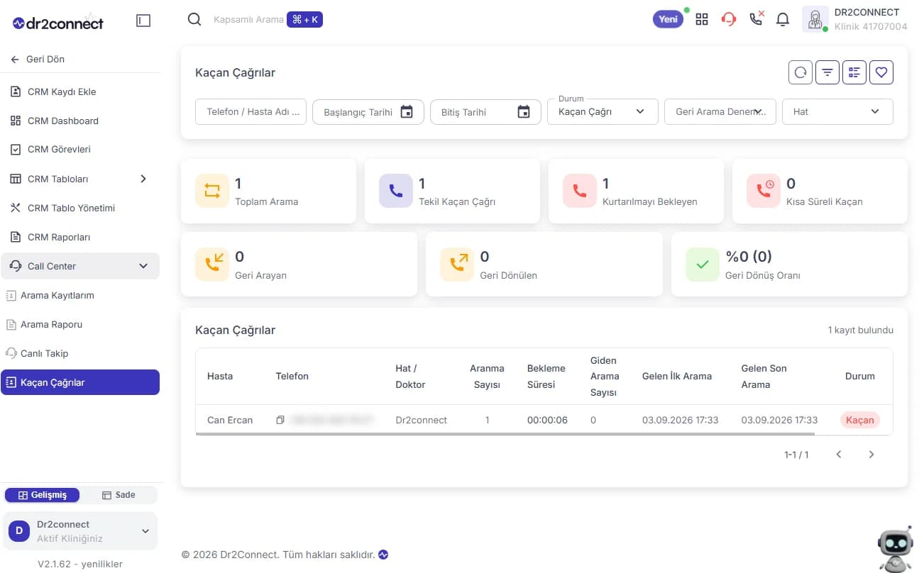Open the notifications bell
Screen dimensions: 924x573
tap(783, 19)
